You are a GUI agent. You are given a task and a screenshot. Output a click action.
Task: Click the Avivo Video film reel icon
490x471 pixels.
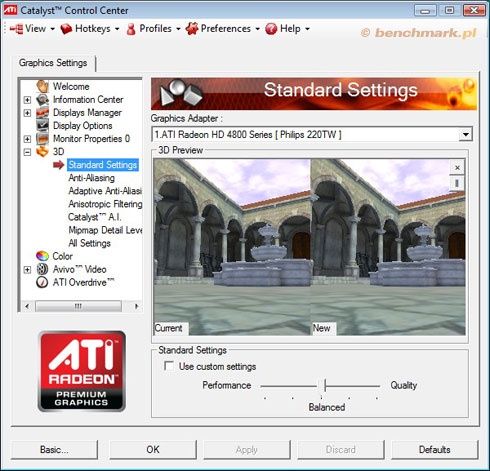42,269
